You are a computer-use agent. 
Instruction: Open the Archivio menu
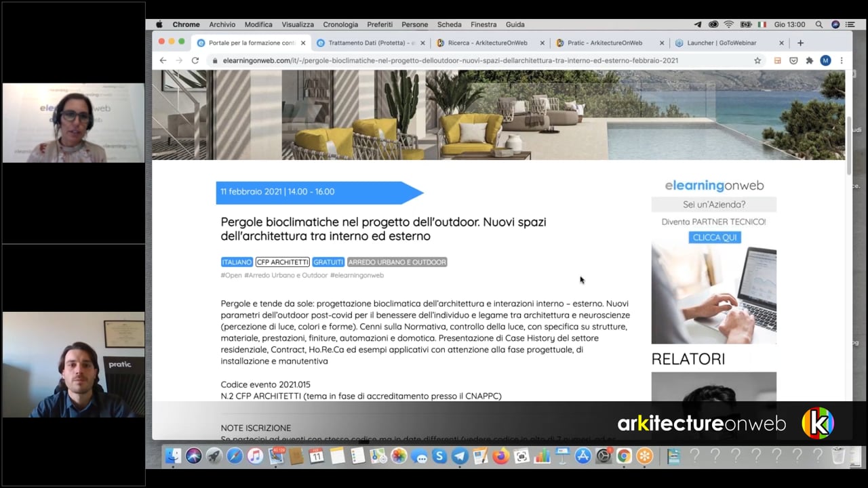tap(222, 24)
